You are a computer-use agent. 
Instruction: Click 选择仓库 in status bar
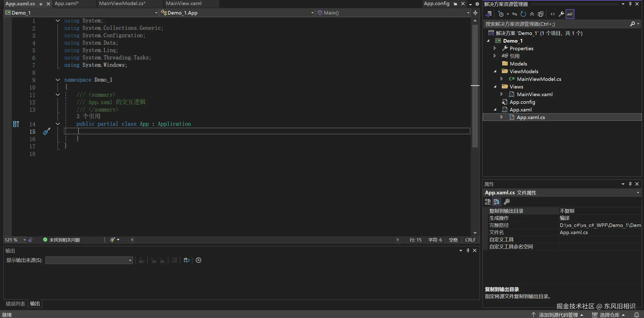point(609,315)
